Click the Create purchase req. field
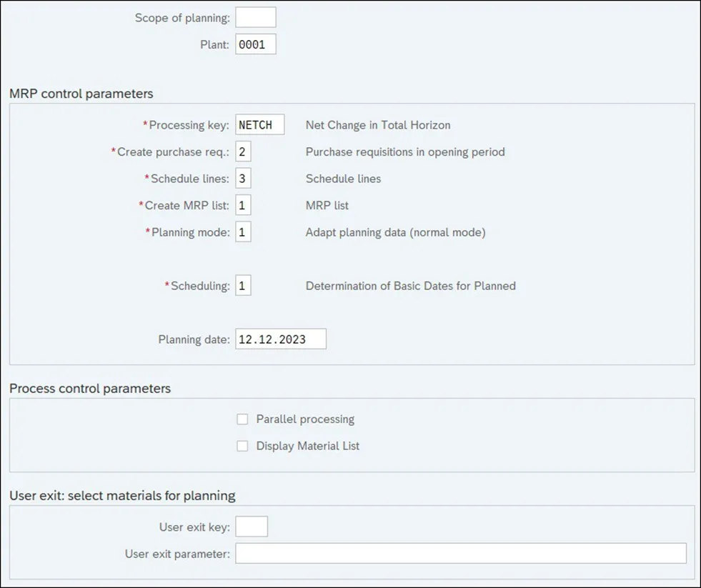This screenshot has height=588, width=701. pos(243,152)
